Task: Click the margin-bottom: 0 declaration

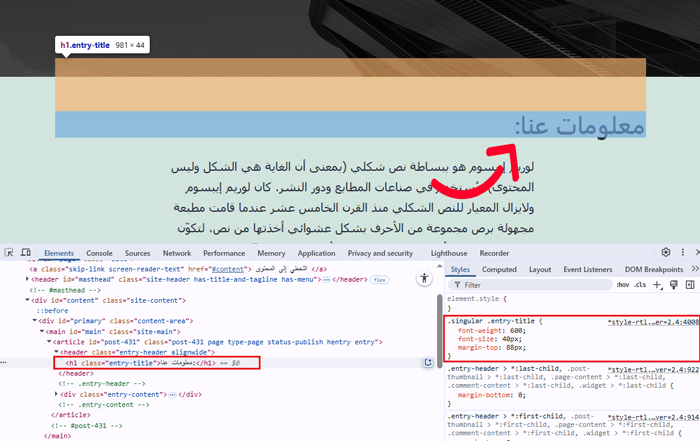Action: pyautogui.click(x=492, y=395)
